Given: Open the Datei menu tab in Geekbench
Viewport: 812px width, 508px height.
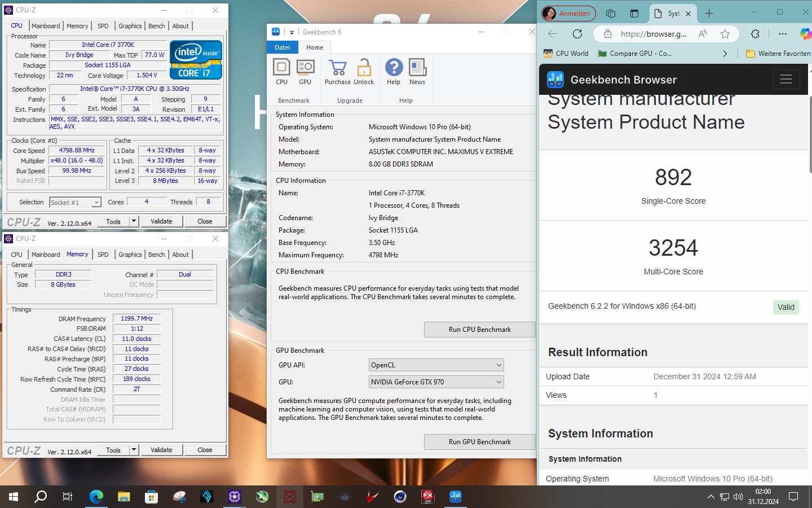Looking at the screenshot, I should [x=283, y=47].
